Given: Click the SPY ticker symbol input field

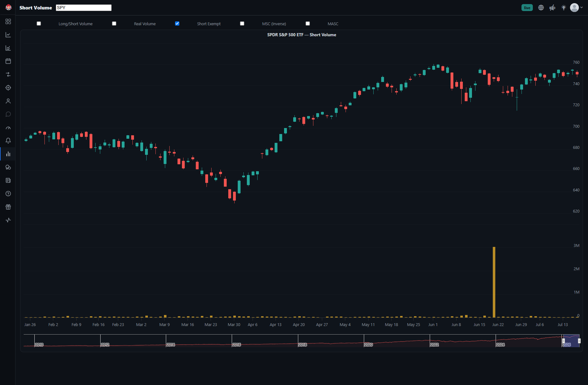Looking at the screenshot, I should (84, 8).
